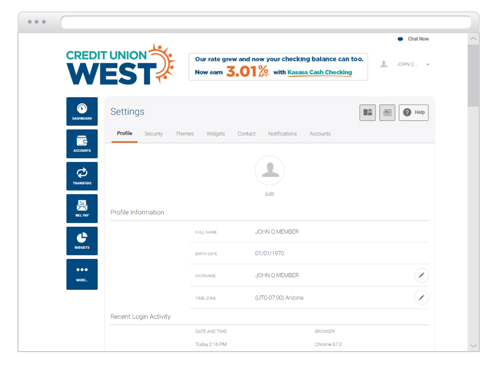Click the (UTC-07:00) Arizona time zone value
Image resolution: width=500 pixels, height=372 pixels.
(x=279, y=298)
